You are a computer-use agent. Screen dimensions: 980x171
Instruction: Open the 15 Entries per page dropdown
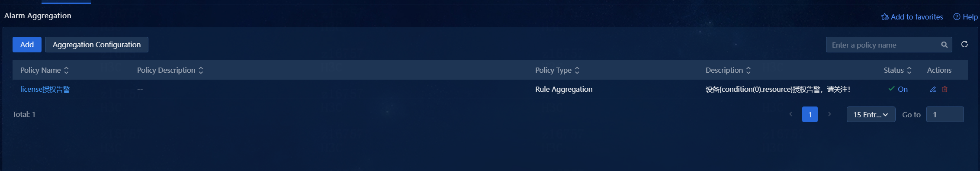click(x=871, y=115)
